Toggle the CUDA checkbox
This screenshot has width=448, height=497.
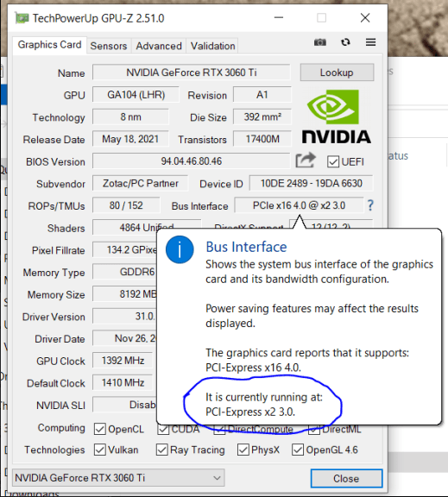tap(164, 430)
